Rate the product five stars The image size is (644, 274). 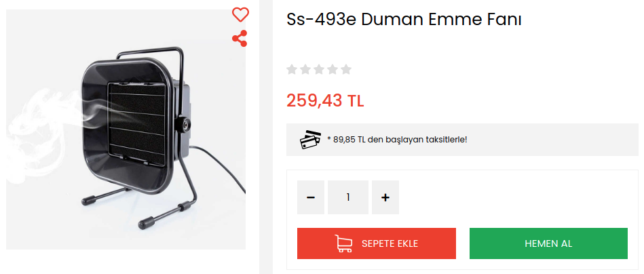346,69
